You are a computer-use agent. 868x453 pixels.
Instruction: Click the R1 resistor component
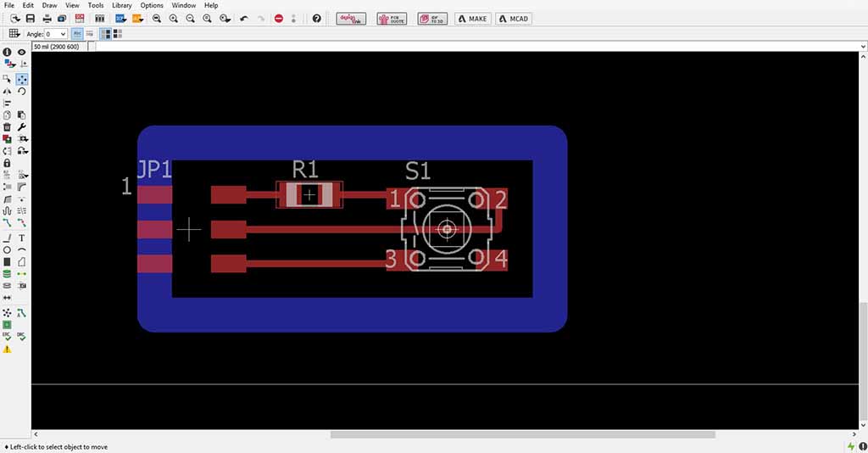(x=309, y=195)
